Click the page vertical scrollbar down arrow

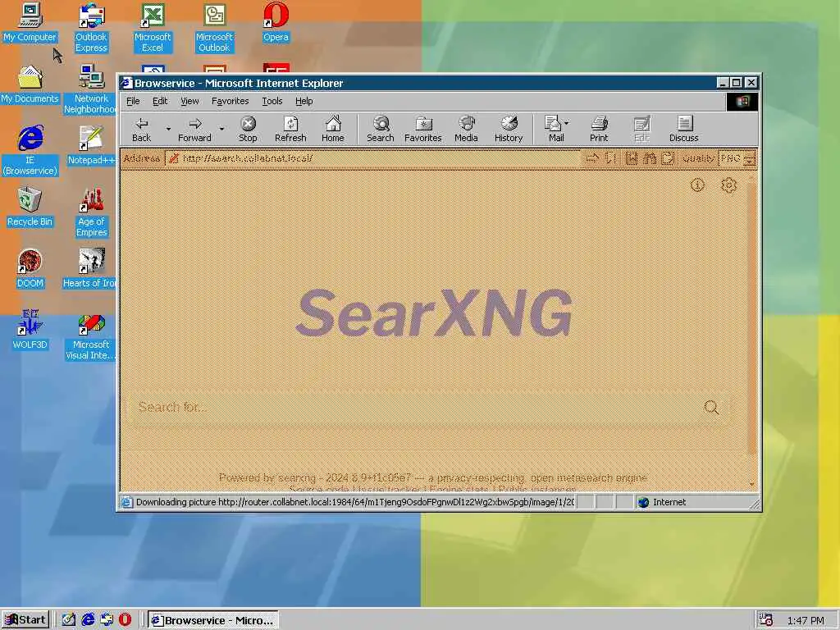751,484
